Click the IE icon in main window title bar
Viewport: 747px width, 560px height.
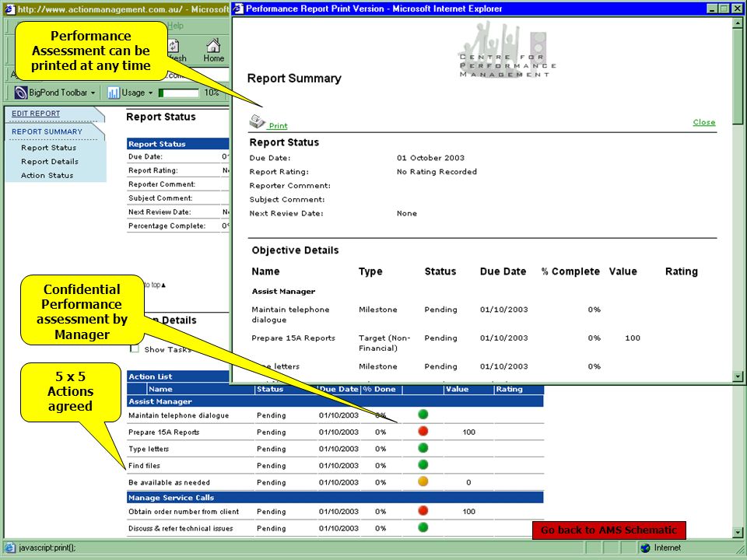coord(9,9)
